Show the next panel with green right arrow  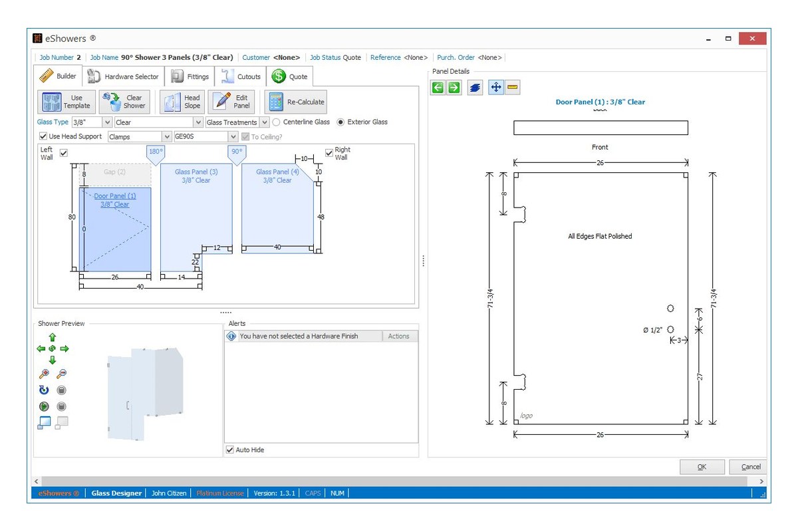coord(454,88)
